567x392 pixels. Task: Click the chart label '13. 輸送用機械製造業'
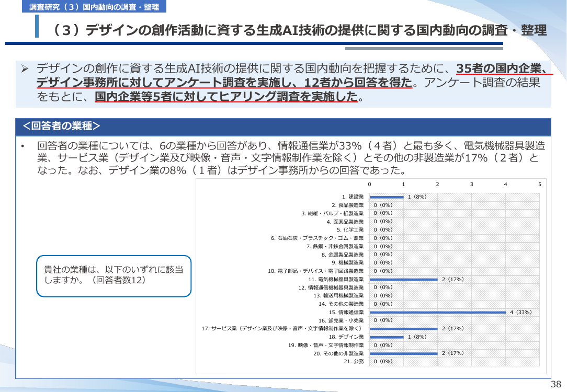339,295
